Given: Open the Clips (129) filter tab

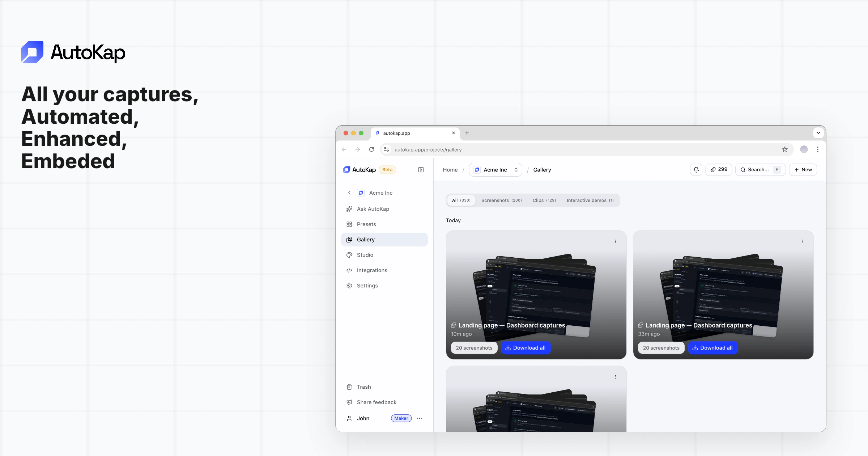Looking at the screenshot, I should coord(544,200).
